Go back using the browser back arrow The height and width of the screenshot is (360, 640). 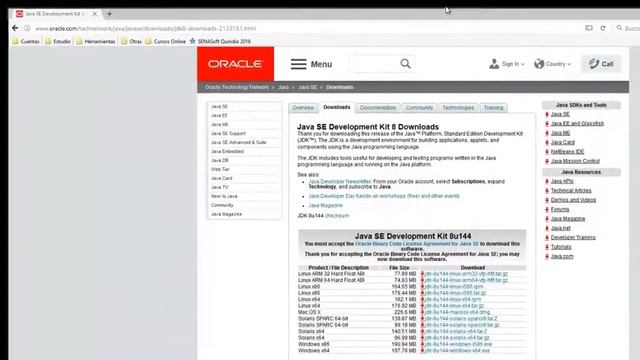pyautogui.click(x=15, y=28)
